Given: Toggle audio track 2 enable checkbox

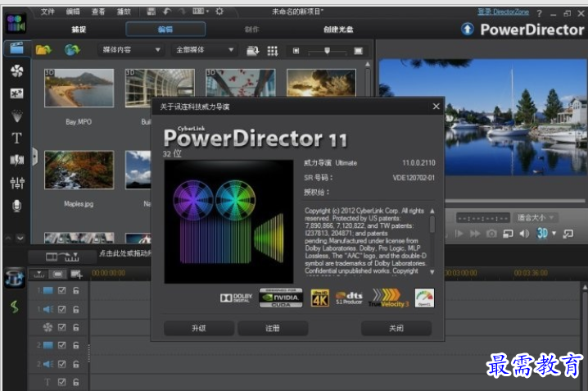Looking at the screenshot, I should point(62,364).
